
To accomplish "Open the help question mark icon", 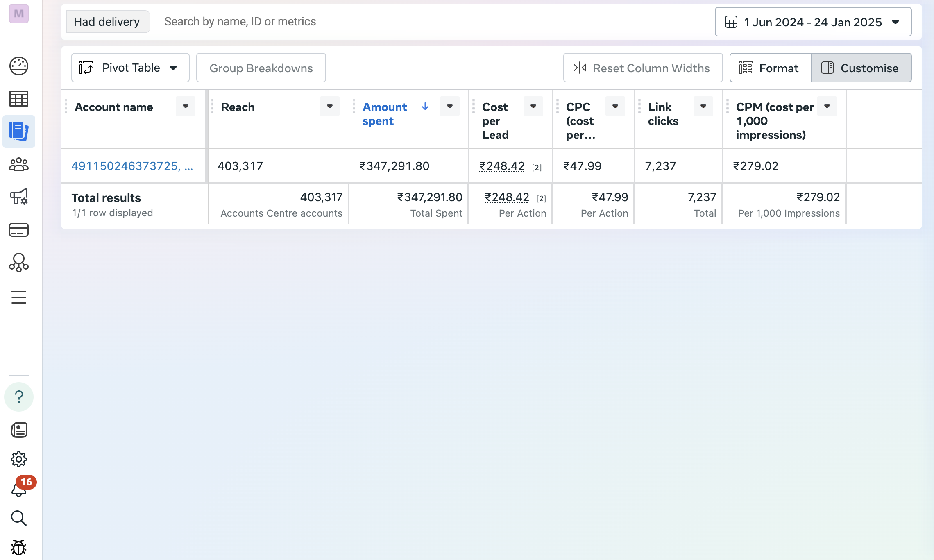I will (19, 397).
